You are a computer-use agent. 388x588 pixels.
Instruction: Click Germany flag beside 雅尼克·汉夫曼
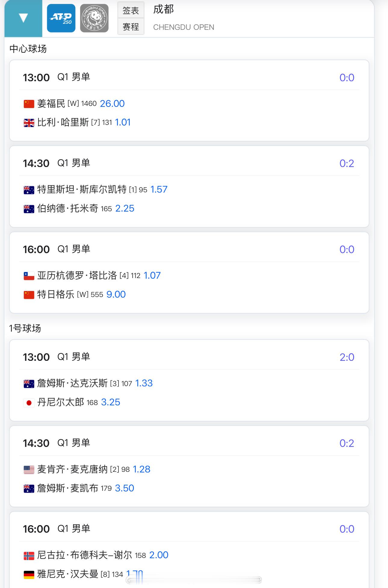point(29,574)
